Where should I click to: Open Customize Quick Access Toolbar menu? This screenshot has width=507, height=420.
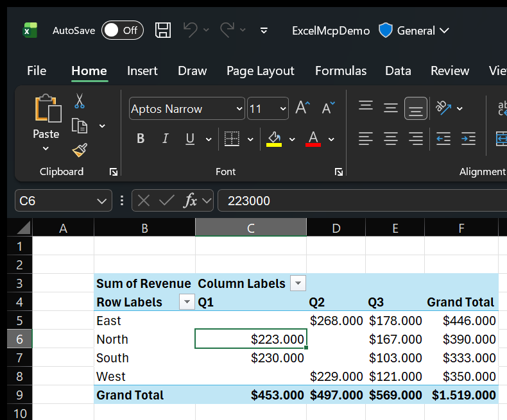264,30
